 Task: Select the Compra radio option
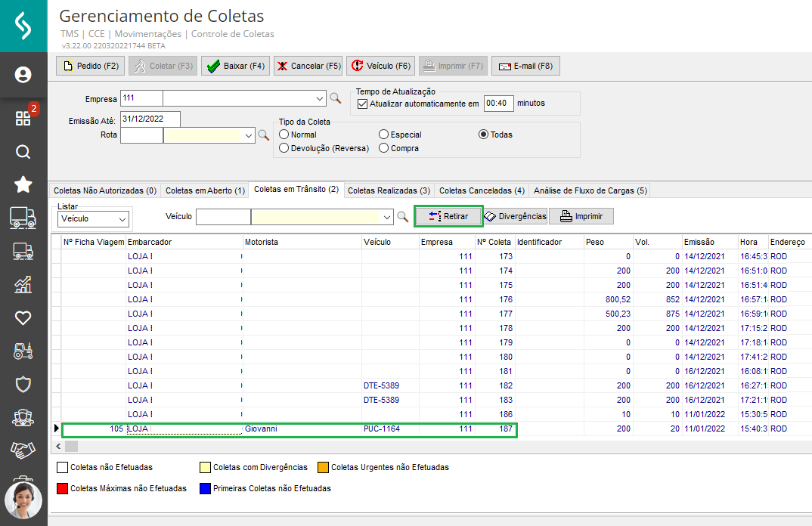(384, 148)
